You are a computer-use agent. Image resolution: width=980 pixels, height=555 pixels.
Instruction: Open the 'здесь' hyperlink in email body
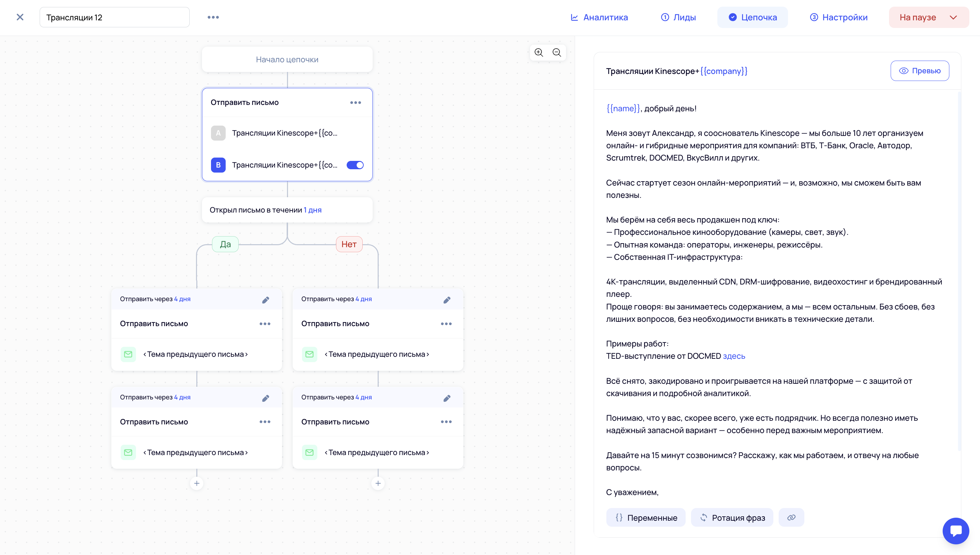(x=734, y=356)
